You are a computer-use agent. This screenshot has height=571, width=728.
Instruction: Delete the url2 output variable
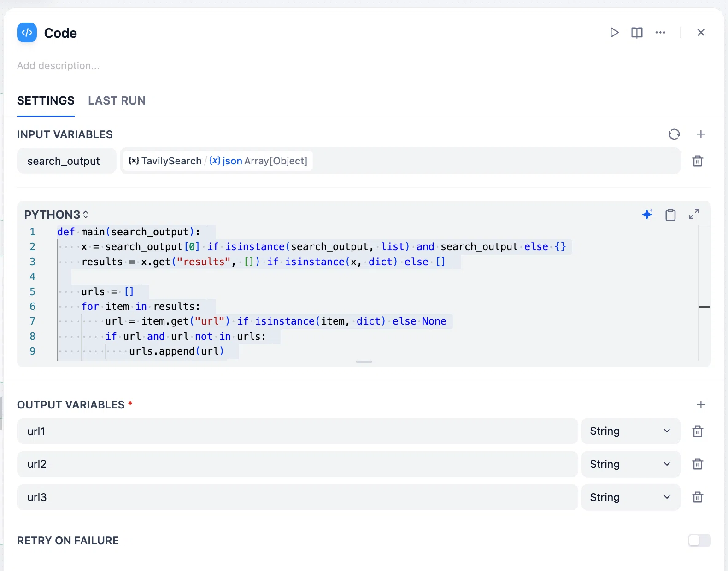(x=698, y=464)
